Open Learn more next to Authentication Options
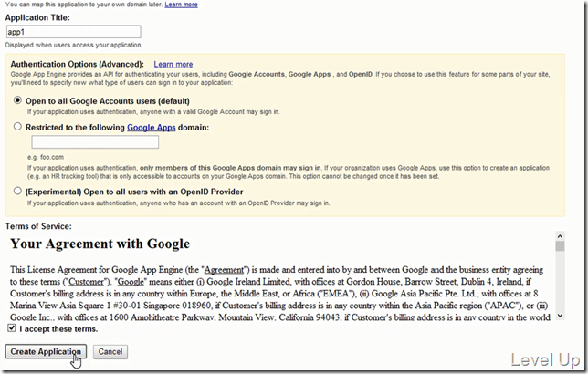The image size is (588, 374). click(173, 64)
